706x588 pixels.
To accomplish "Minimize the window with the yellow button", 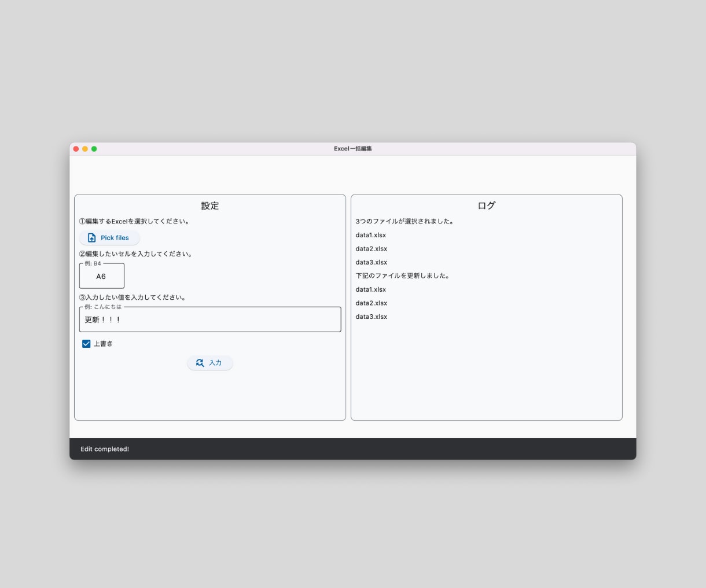I will point(85,149).
